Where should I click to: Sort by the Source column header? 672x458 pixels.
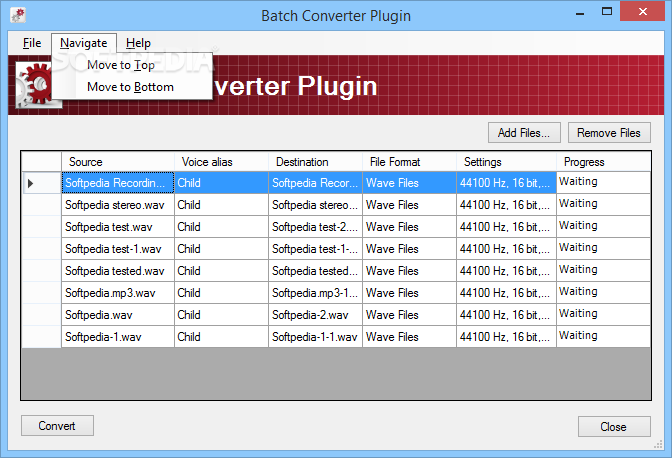pyautogui.click(x=118, y=162)
